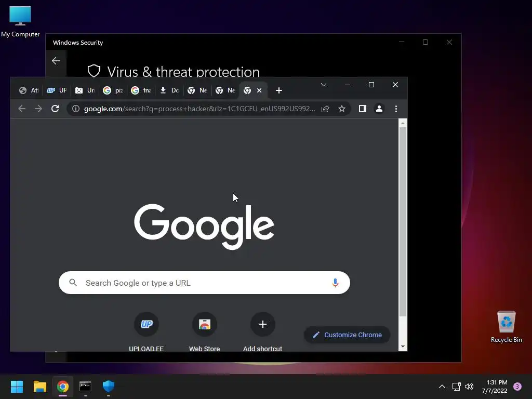This screenshot has width=532, height=399.
Task: Open the UPLOAD.EE shortcut
Action: click(x=146, y=332)
